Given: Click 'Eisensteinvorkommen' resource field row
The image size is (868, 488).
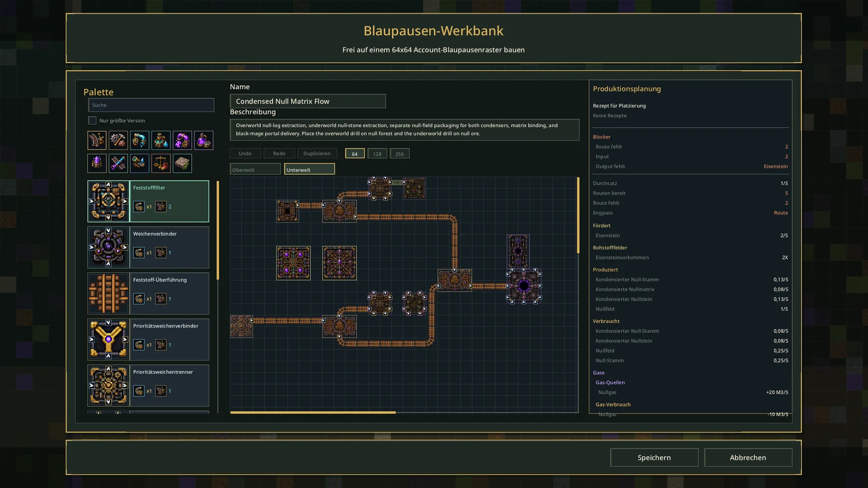Looking at the screenshot, I should point(691,257).
